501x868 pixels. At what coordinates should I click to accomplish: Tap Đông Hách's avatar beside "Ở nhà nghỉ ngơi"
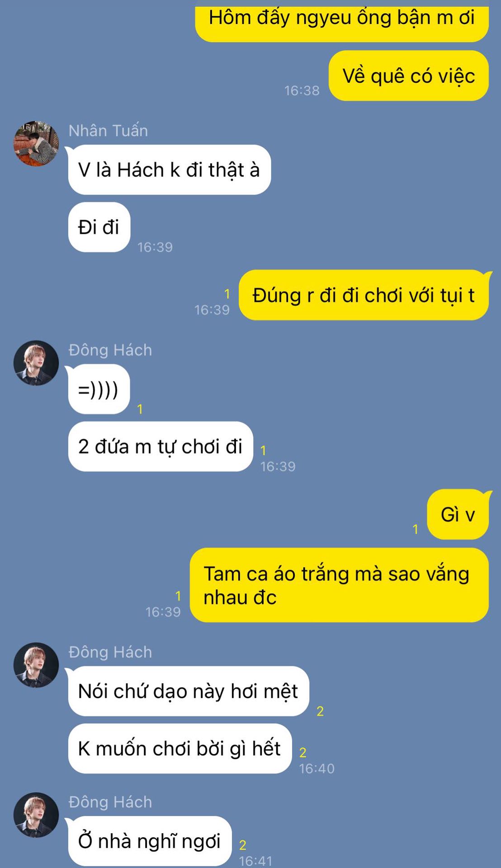pos(36,815)
